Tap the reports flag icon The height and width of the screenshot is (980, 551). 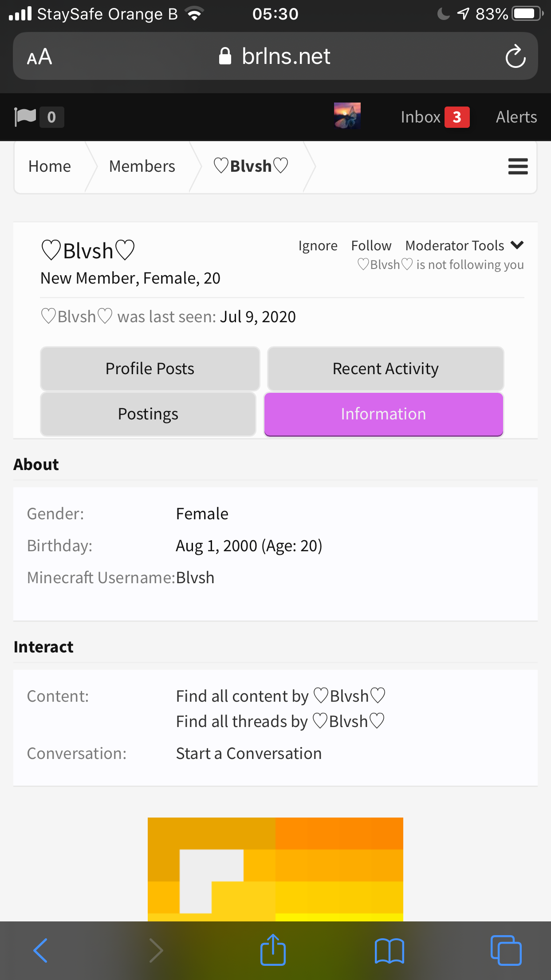click(25, 117)
